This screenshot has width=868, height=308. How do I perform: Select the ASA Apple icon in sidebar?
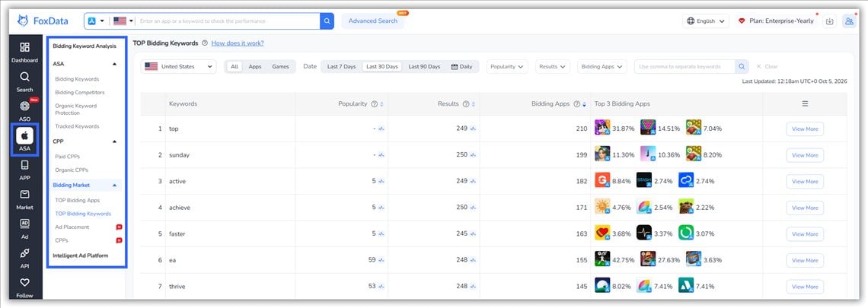click(x=24, y=135)
